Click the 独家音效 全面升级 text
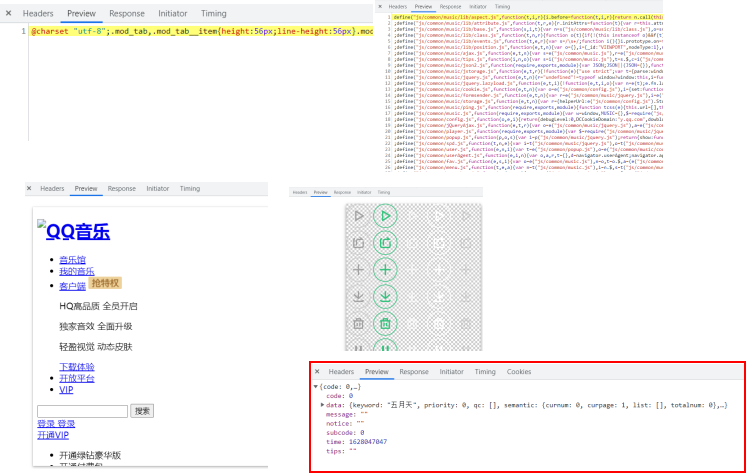Viewport: 746px width, 473px height. click(96, 326)
